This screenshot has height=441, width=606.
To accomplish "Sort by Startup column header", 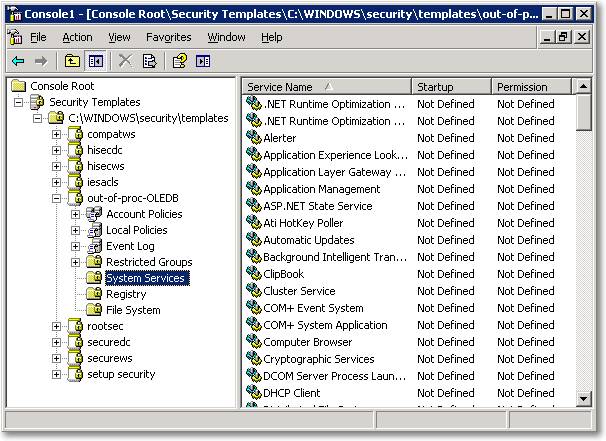I will [452, 87].
